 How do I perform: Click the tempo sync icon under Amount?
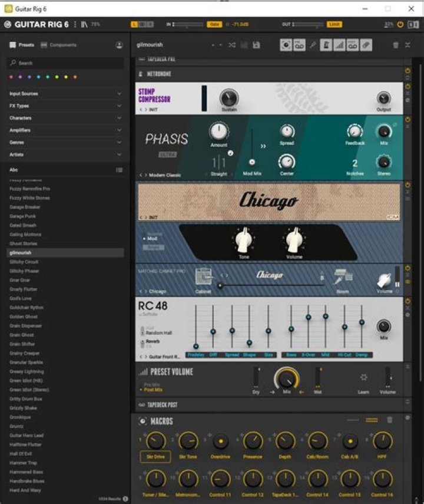230,153
